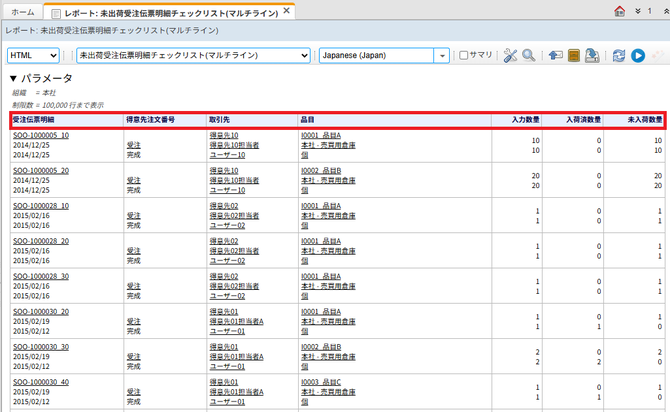Collapse the パラメータ section triangle
The width and height of the screenshot is (670, 412).
pyautogui.click(x=13, y=79)
